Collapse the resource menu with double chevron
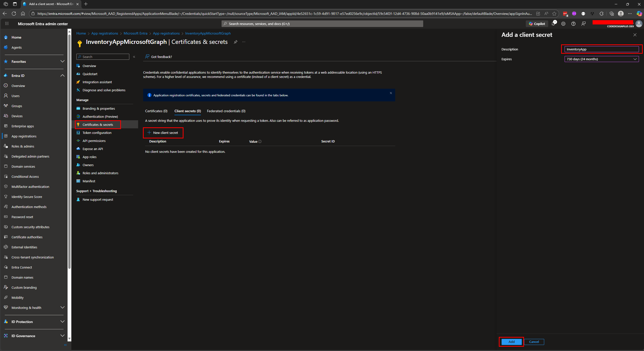Viewport: 644px width, 351px height. pos(134,57)
